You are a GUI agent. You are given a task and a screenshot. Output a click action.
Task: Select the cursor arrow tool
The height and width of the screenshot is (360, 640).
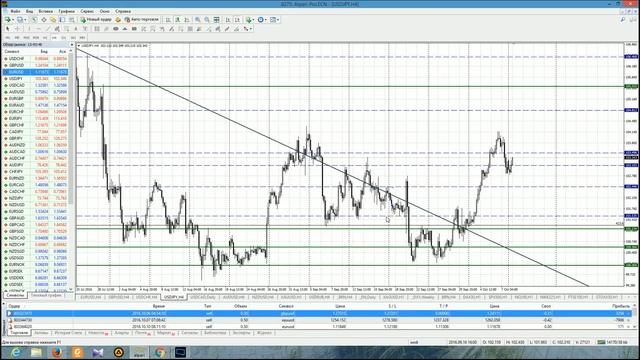[7, 29]
